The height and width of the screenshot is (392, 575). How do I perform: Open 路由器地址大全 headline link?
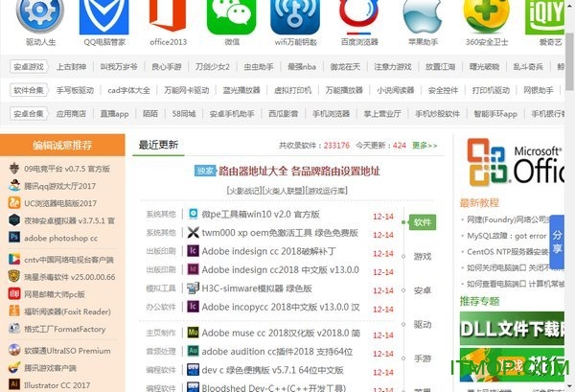coord(299,171)
